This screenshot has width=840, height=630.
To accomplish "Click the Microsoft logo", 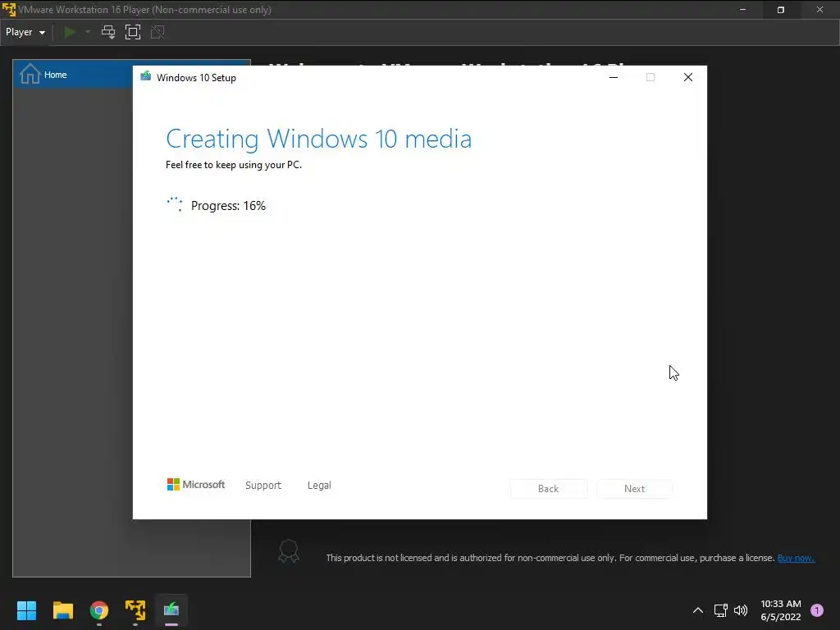I will click(196, 485).
